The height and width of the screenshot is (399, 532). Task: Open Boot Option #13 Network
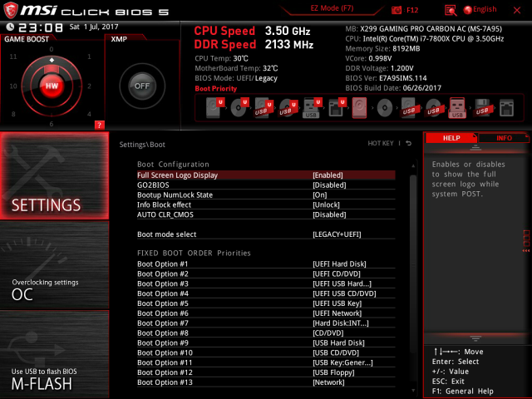point(266,382)
